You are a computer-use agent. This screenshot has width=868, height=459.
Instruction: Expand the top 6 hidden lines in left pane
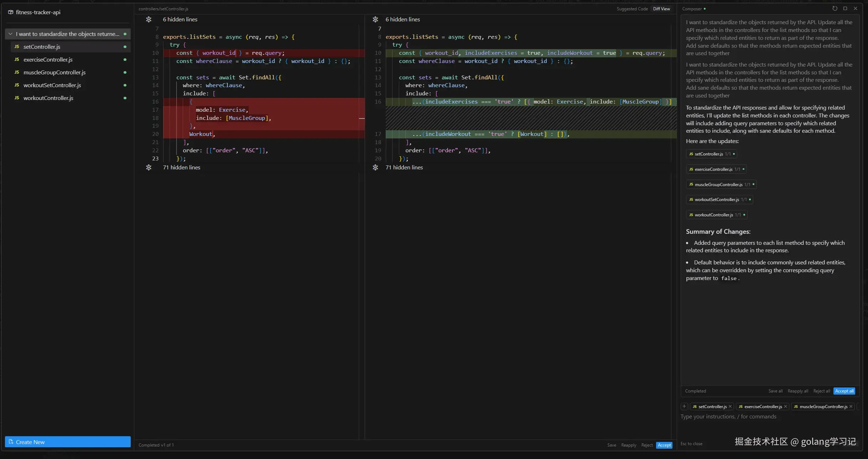click(x=149, y=20)
